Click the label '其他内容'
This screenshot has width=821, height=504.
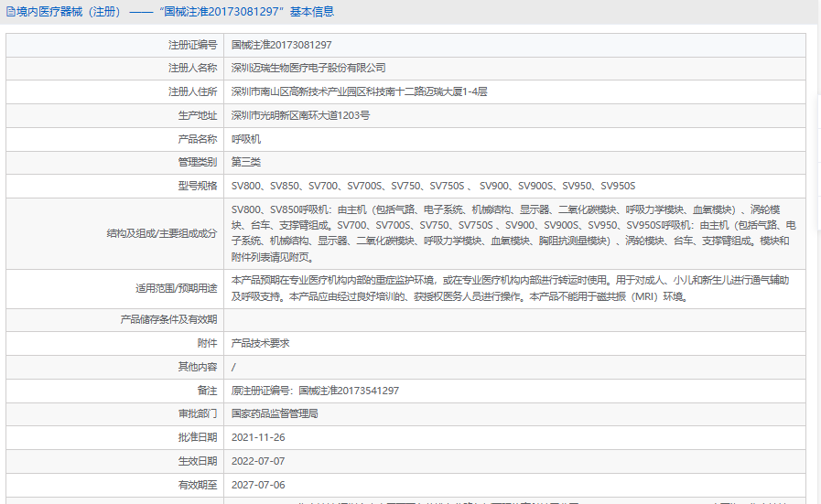click(x=198, y=367)
